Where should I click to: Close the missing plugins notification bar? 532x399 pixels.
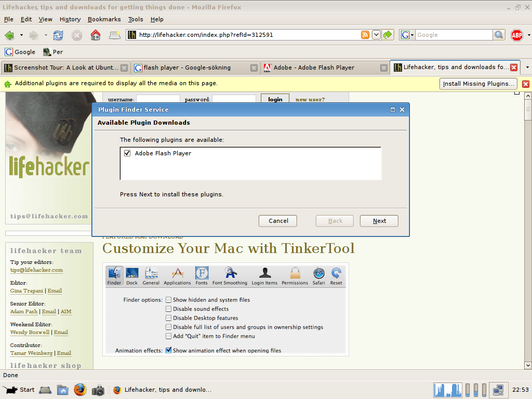[526, 84]
